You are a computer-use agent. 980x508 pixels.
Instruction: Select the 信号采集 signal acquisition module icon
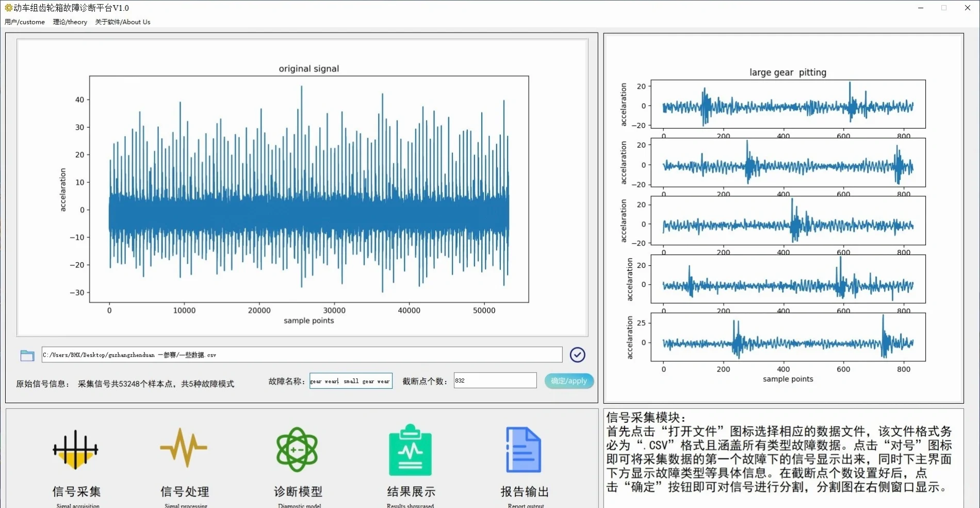(75, 450)
